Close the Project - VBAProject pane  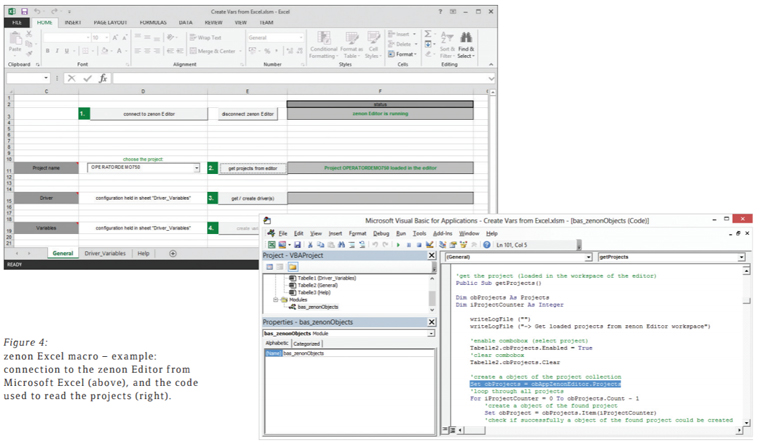(x=431, y=255)
